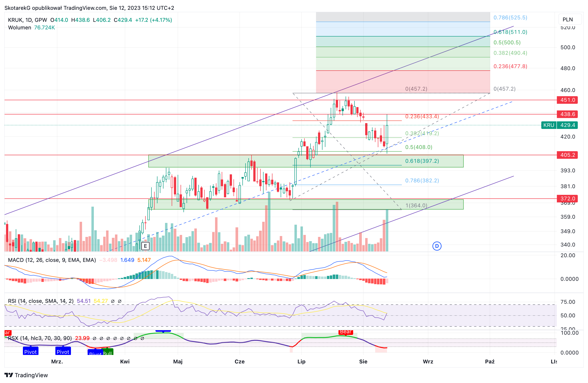
Task: Click the MACD value 5.147 in orange
Action: [x=144, y=260]
